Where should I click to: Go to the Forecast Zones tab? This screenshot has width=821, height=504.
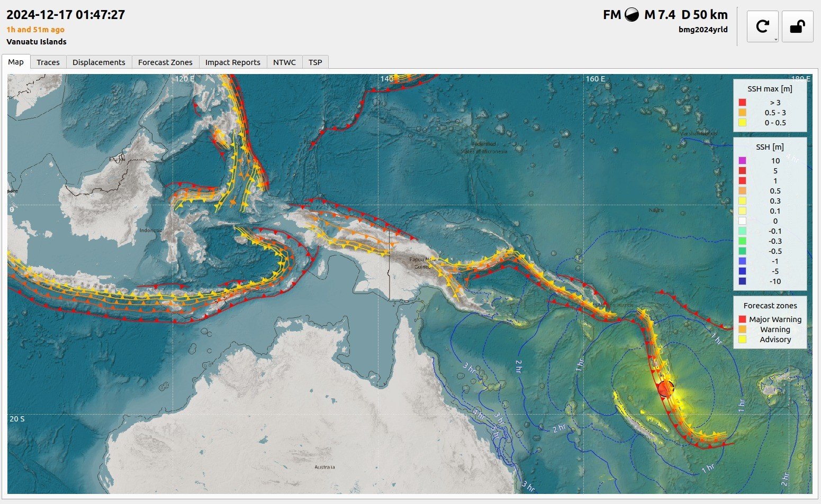(x=165, y=62)
